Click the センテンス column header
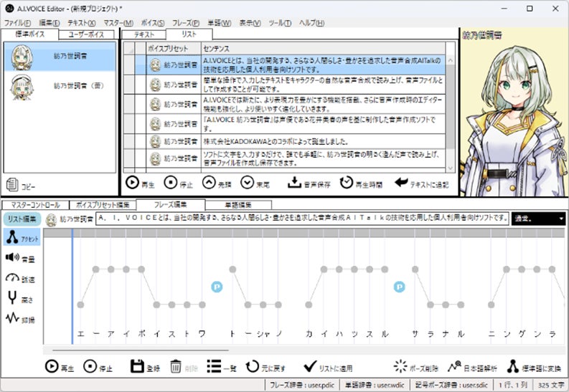Image resolution: width=569 pixels, height=392 pixels. [x=323, y=49]
